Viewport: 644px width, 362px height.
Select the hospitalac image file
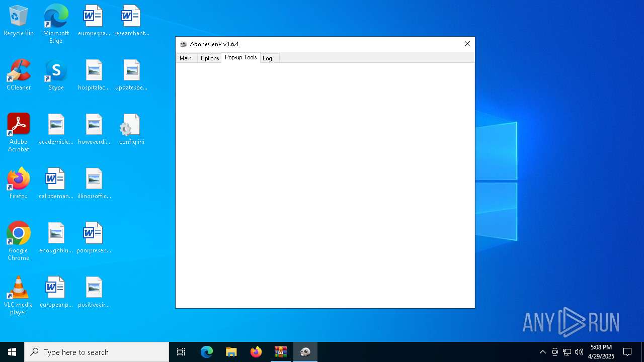(94, 75)
